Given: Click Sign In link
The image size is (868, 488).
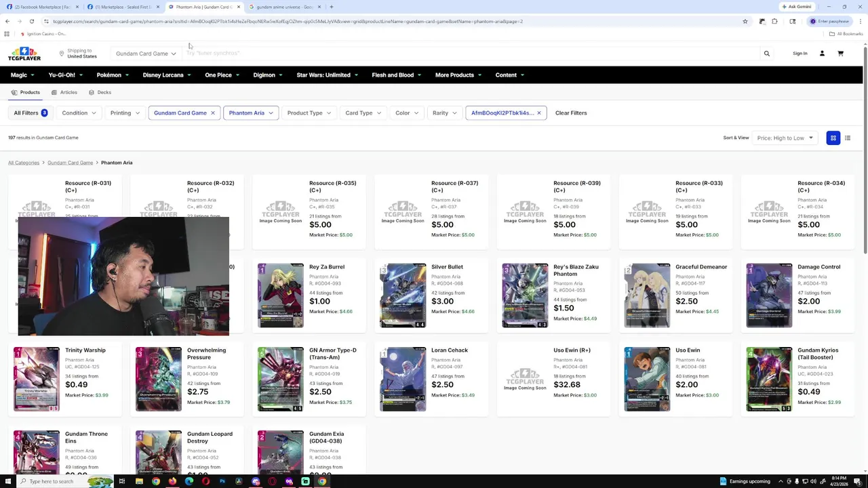Looking at the screenshot, I should click(x=800, y=54).
